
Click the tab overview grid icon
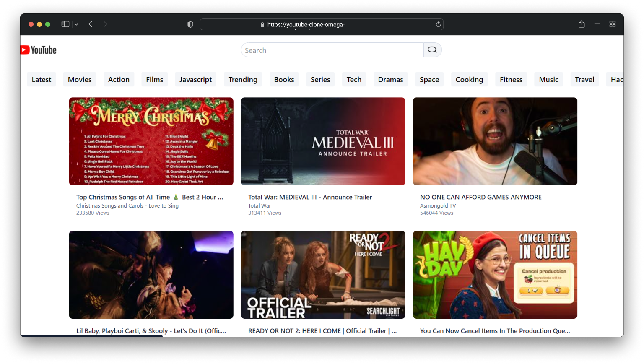click(x=613, y=24)
